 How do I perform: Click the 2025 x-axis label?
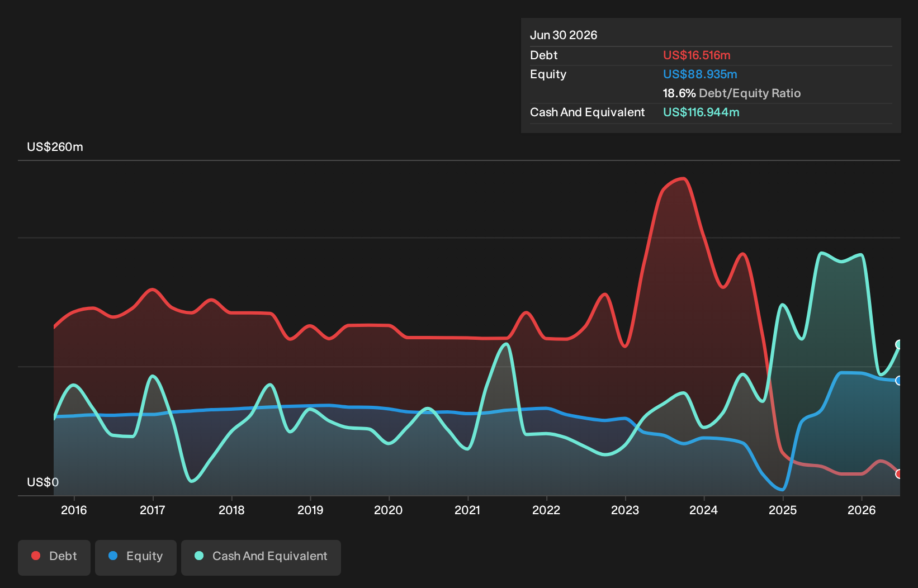(x=783, y=510)
